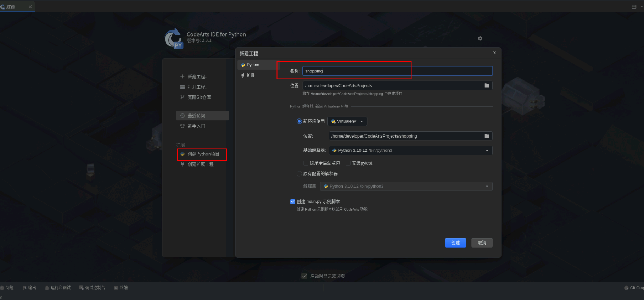644x300 pixels.
Task: Browse folder for project location
Action: coord(487,85)
